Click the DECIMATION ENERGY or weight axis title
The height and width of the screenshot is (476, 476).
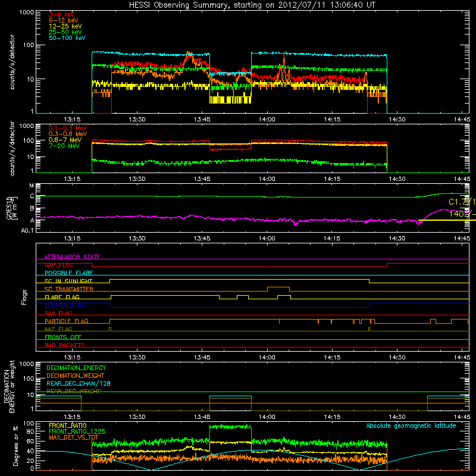click(x=9, y=386)
